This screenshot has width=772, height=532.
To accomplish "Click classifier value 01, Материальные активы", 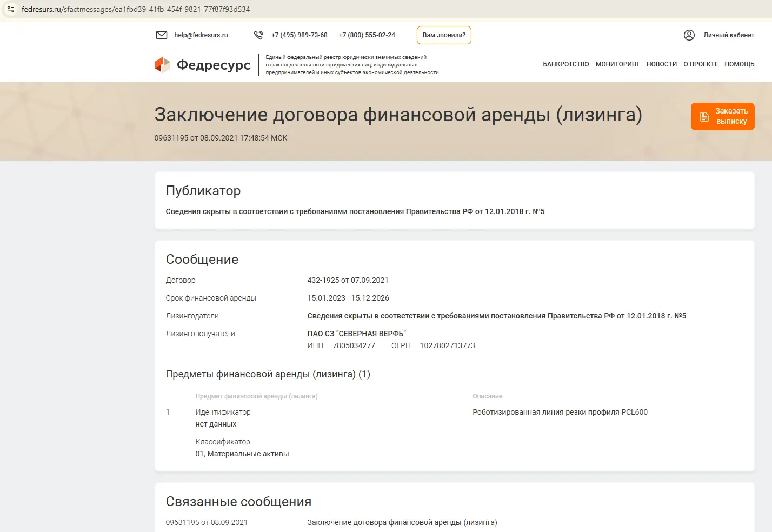I will (242, 454).
